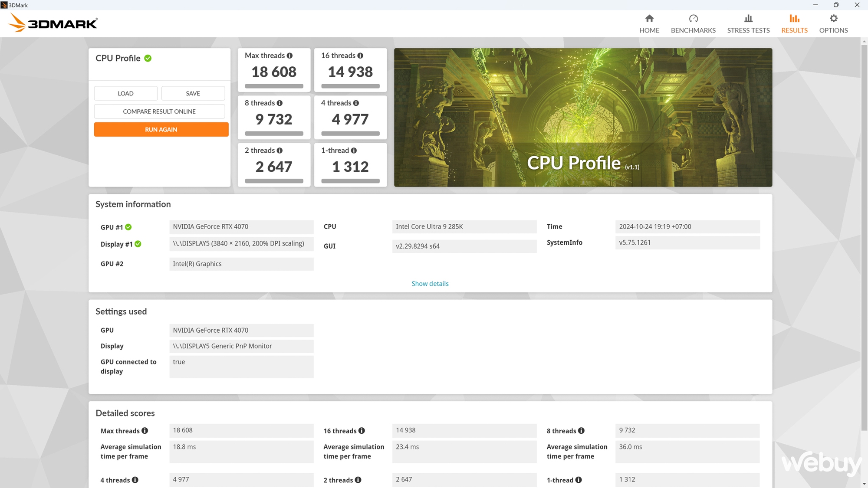868x488 pixels.
Task: Click the 8 threads score 9 732 tile
Action: [274, 117]
